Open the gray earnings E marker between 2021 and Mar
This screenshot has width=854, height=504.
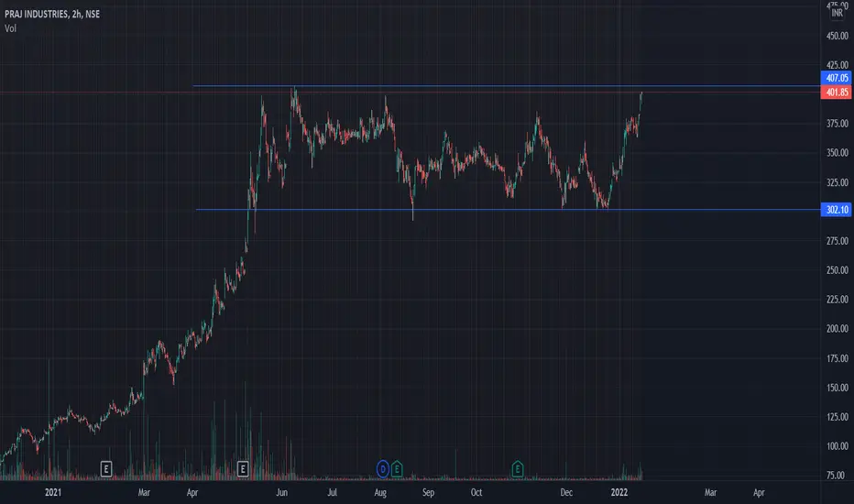106,468
